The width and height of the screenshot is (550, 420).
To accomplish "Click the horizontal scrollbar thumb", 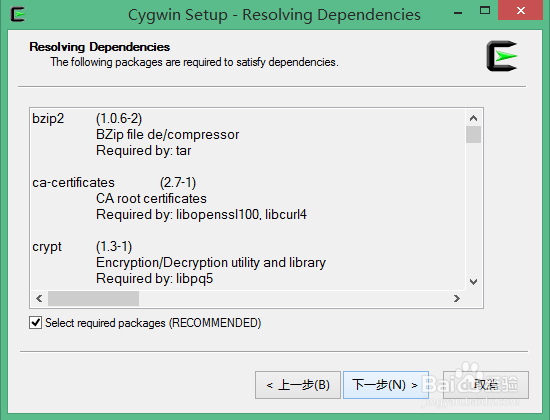I will coord(93,299).
